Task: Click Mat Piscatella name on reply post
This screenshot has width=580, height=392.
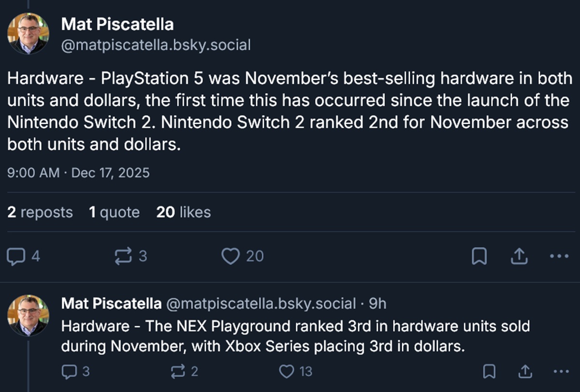Action: (x=111, y=304)
